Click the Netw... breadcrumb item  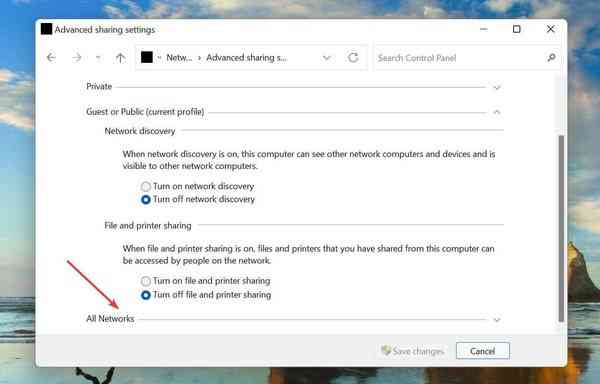coord(179,58)
